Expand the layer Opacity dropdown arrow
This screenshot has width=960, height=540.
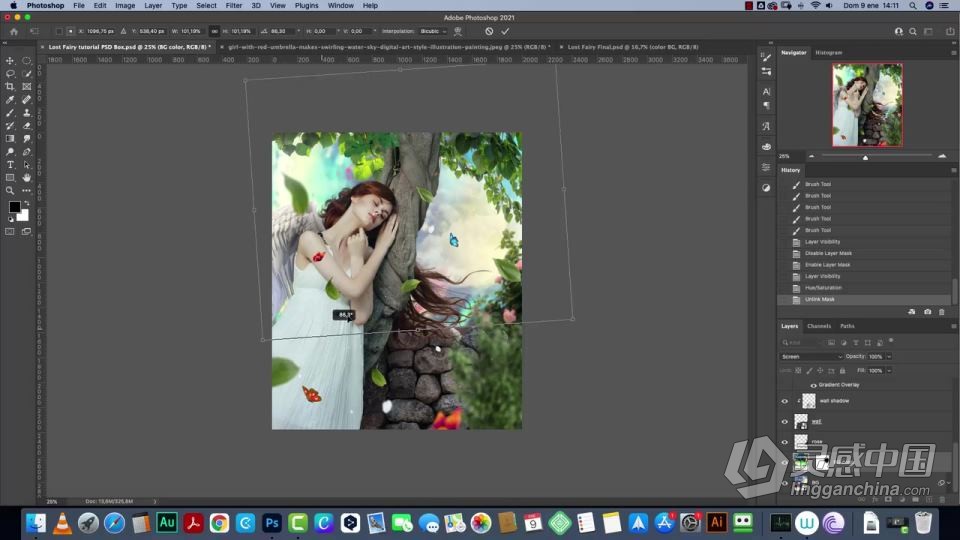888,356
